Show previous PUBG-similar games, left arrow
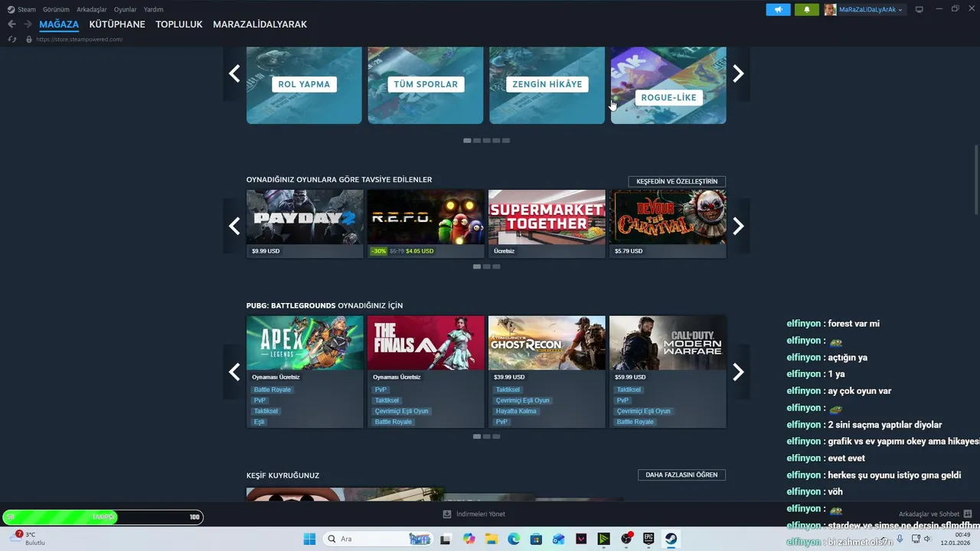Screen dimensions: 980x551 coord(234,372)
